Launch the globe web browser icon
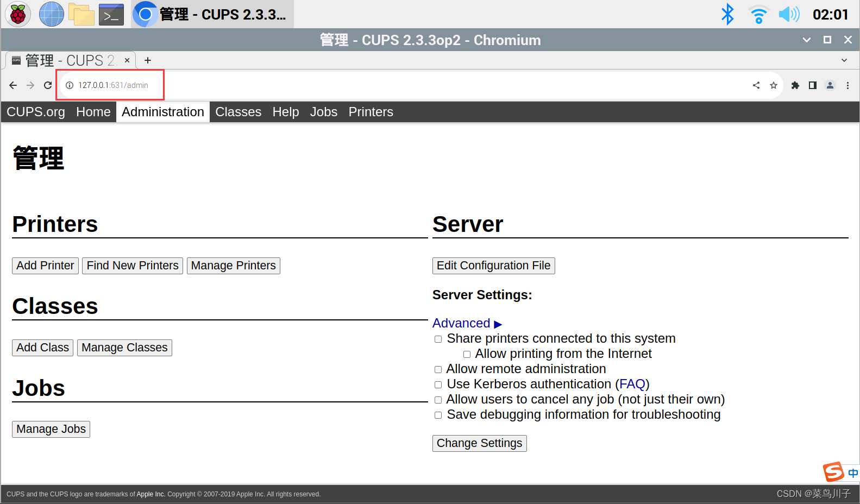The width and height of the screenshot is (860, 504). point(52,14)
